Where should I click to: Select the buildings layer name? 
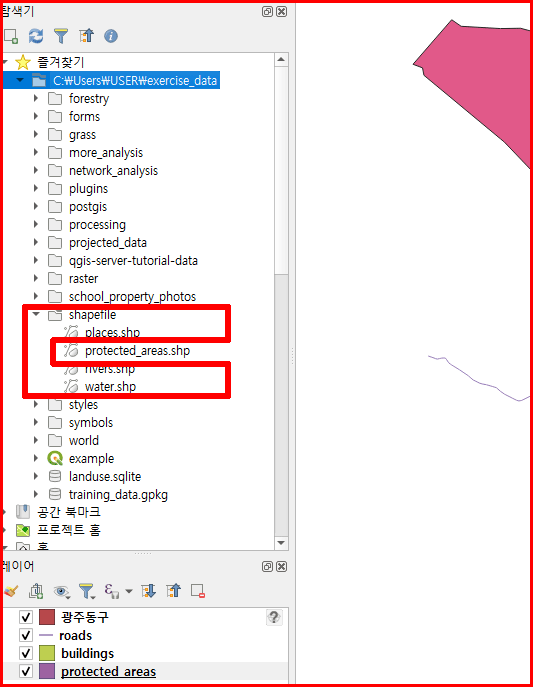tap(88, 653)
